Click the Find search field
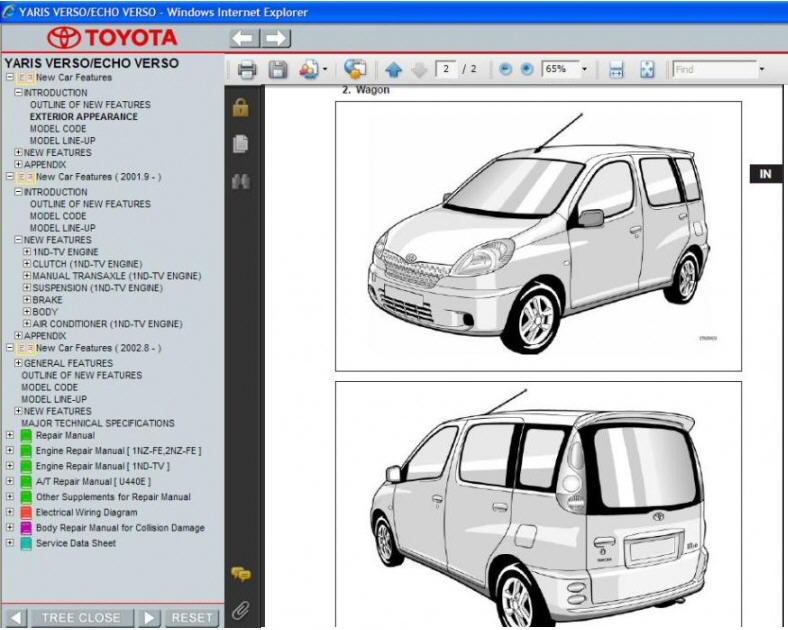This screenshot has height=630, width=788. (715, 69)
